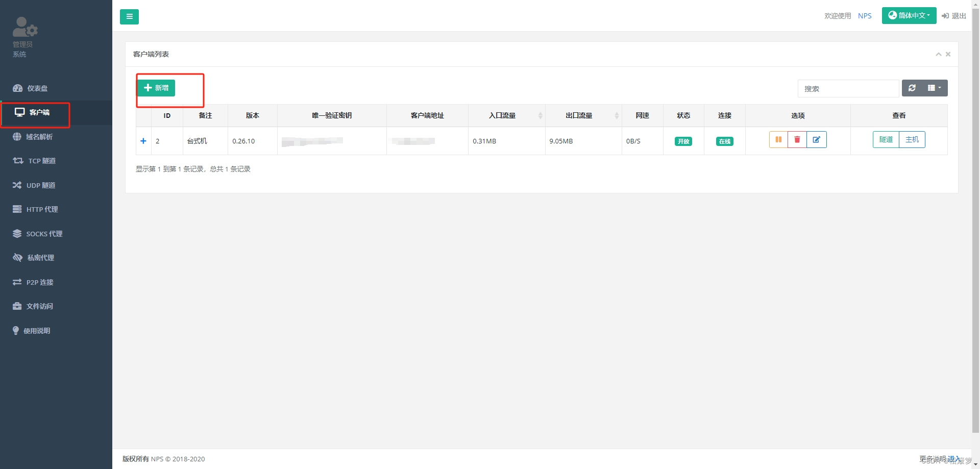The height and width of the screenshot is (469, 980).
Task: Click into the 搜索 search field
Action: 848,88
